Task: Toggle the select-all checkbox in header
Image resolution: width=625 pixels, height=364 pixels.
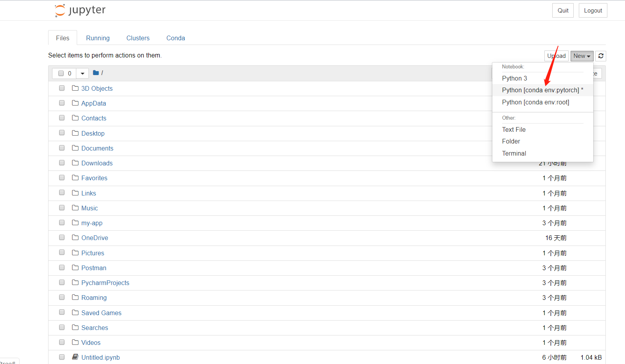Action: click(x=61, y=73)
